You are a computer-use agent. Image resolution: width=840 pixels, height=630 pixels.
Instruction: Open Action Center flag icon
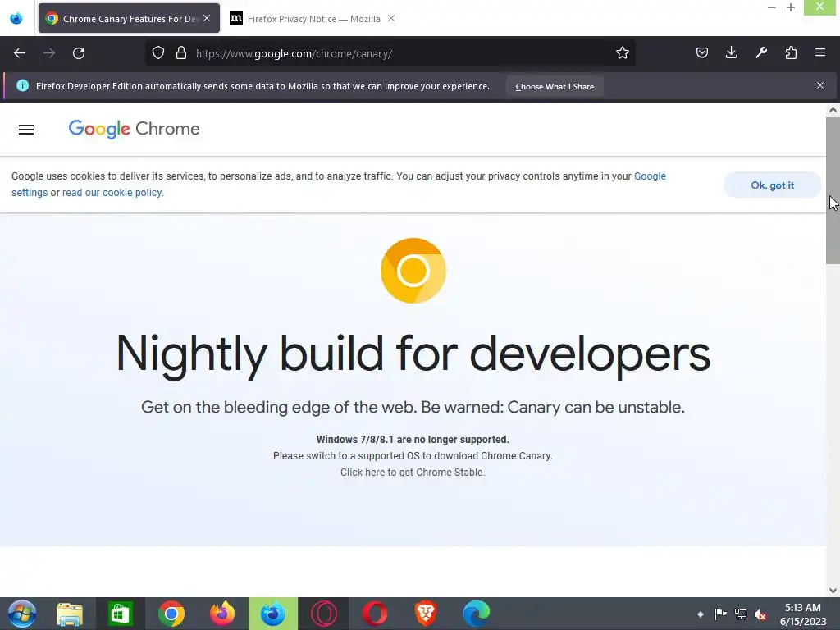click(720, 614)
